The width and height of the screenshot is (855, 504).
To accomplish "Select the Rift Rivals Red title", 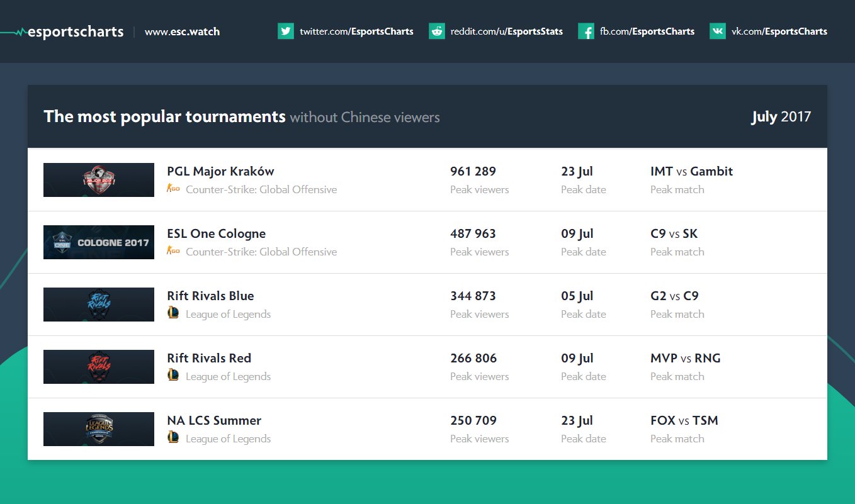I will [209, 358].
